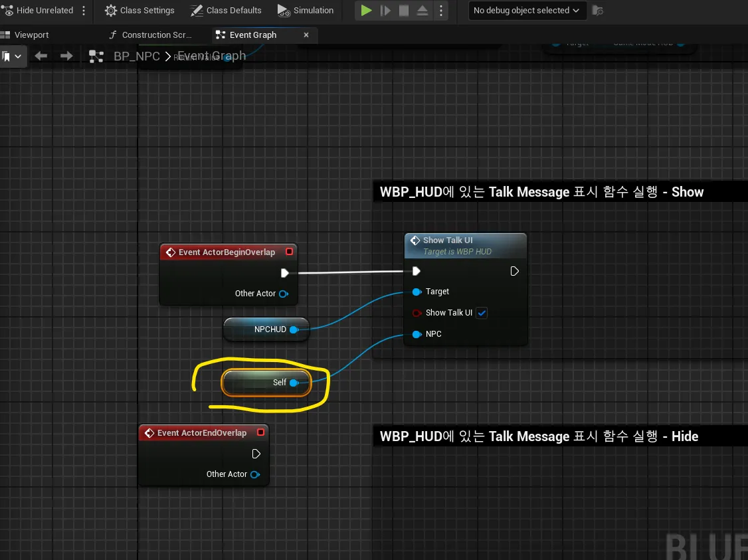Click the ActorEndOverlap red delegate pin
Viewport: 748px width, 560px height.
(260, 432)
